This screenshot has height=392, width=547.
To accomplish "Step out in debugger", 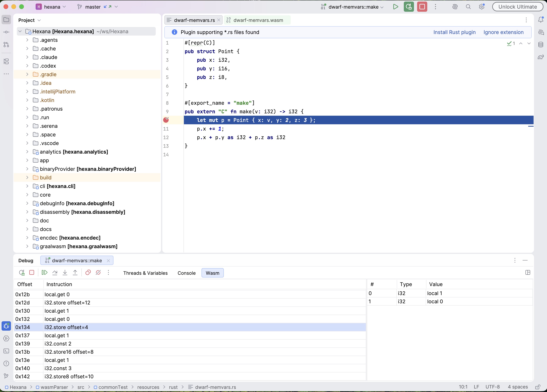I will point(75,272).
